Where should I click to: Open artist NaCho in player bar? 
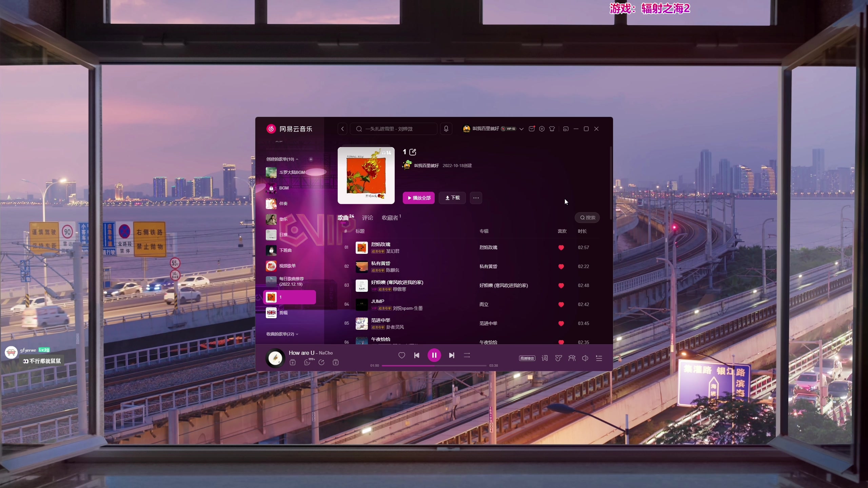[326, 353]
